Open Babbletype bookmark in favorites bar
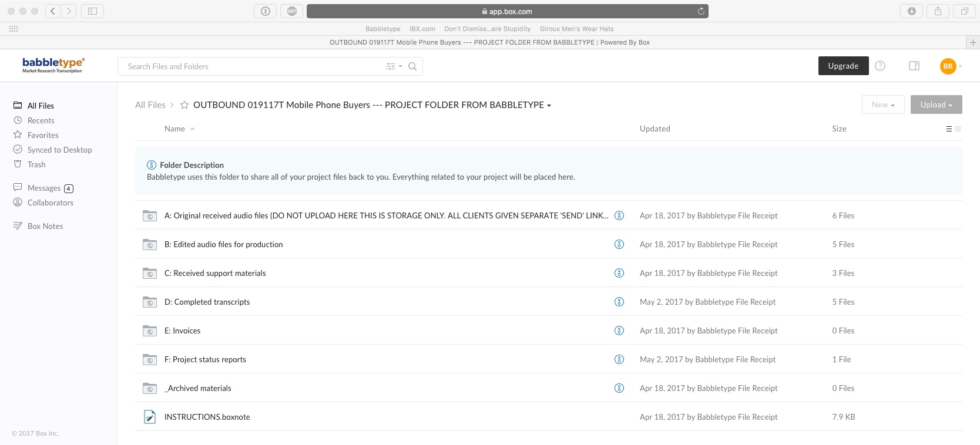 [383, 29]
